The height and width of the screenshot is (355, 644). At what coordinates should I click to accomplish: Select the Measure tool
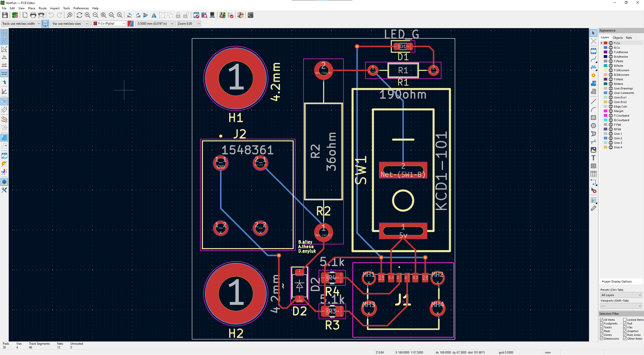point(594,208)
